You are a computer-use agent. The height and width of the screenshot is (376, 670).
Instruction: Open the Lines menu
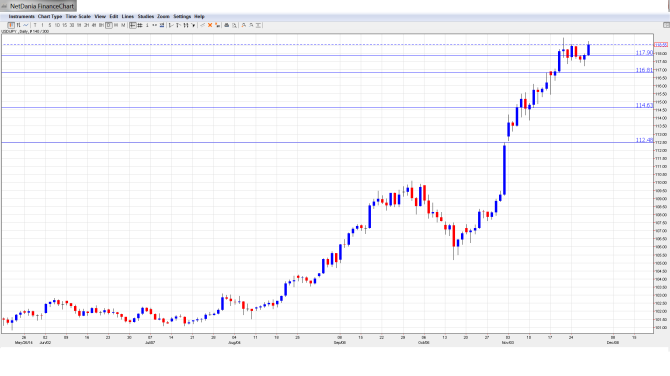coord(128,16)
